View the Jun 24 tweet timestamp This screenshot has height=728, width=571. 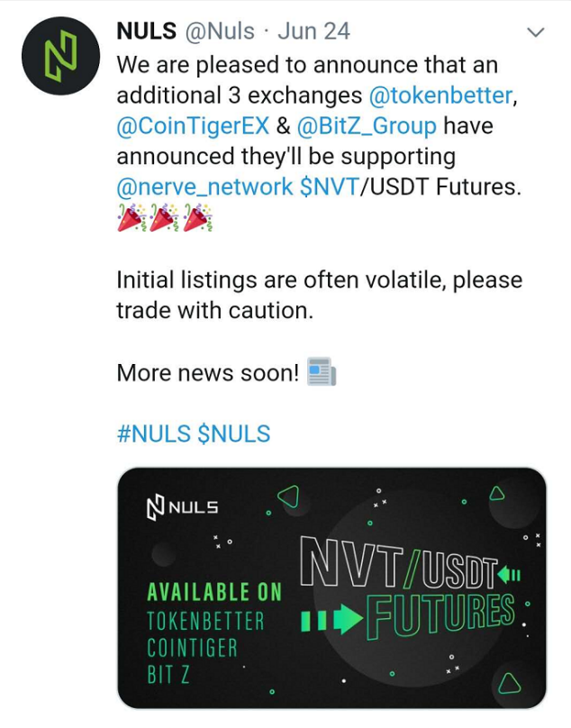click(313, 32)
